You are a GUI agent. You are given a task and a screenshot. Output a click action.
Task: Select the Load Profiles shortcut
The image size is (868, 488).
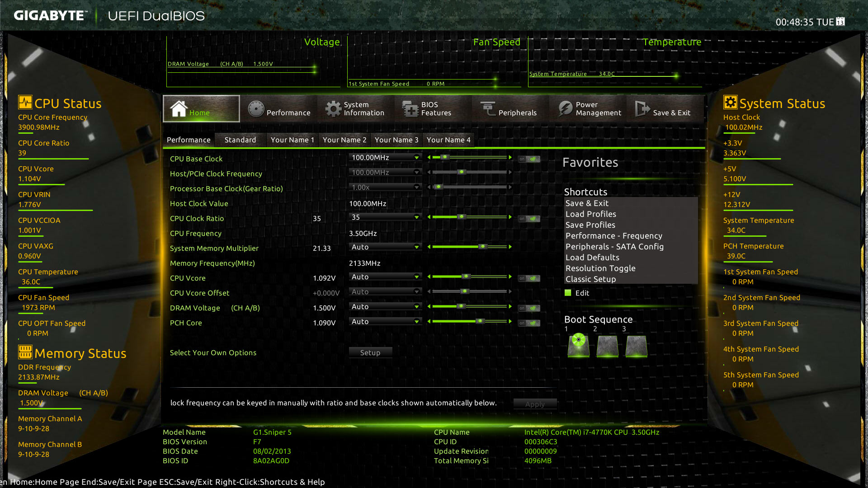[631, 214]
